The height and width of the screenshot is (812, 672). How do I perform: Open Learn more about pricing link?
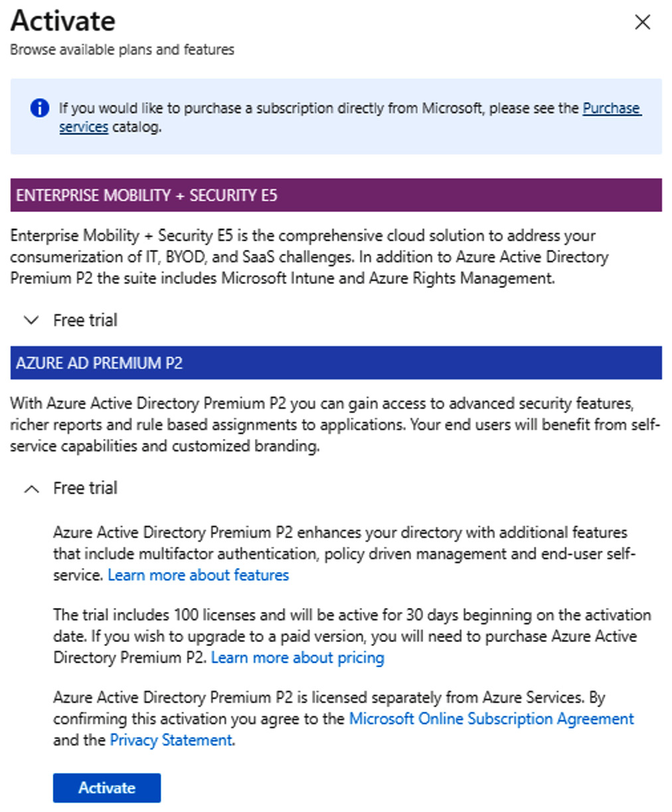[297, 658]
